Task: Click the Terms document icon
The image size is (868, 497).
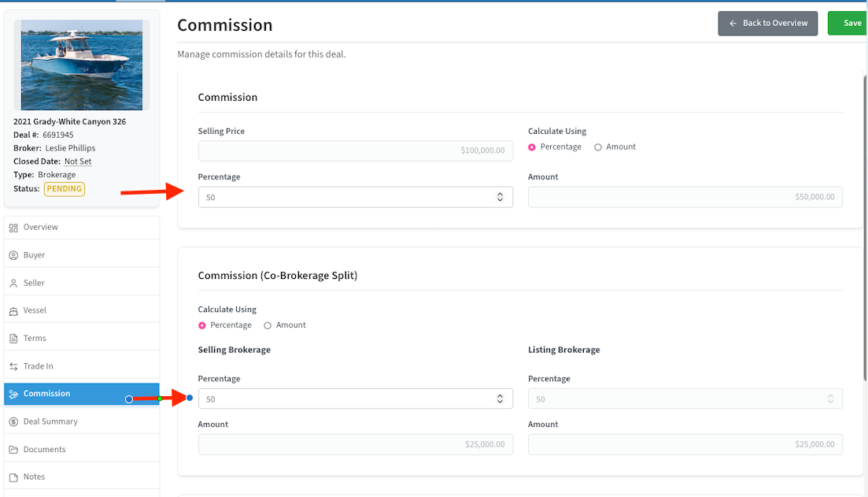Action: pyautogui.click(x=13, y=339)
